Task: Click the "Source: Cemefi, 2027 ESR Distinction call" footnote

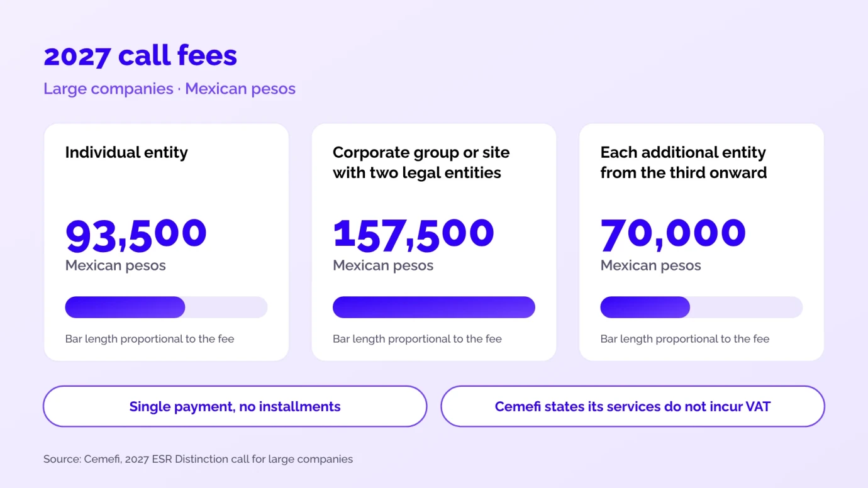Action: (198, 459)
